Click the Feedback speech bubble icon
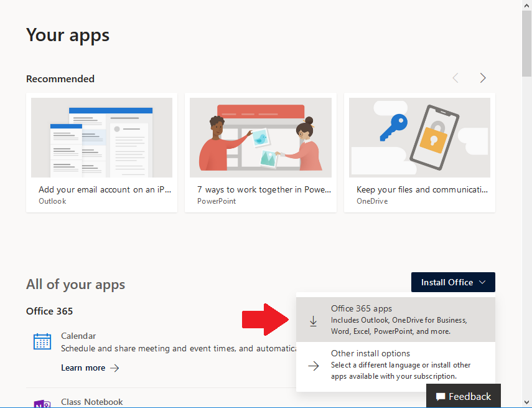Screen dimensions: 532x408 click(441, 397)
